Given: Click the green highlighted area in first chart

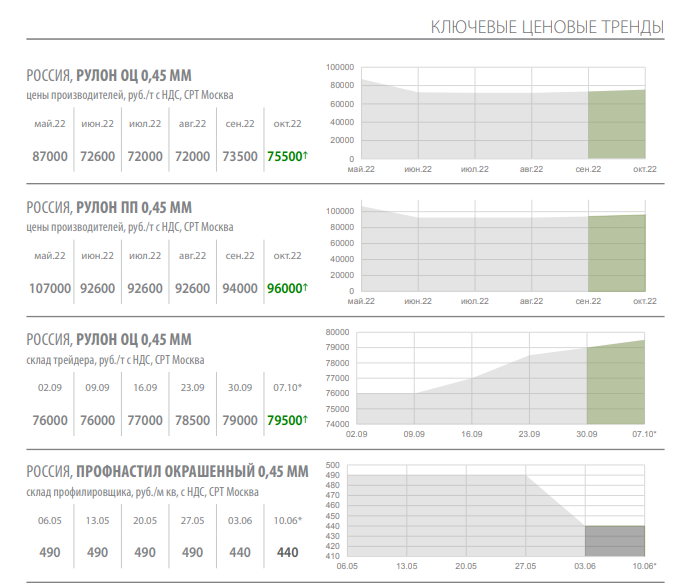Looking at the screenshot, I should point(616,124).
